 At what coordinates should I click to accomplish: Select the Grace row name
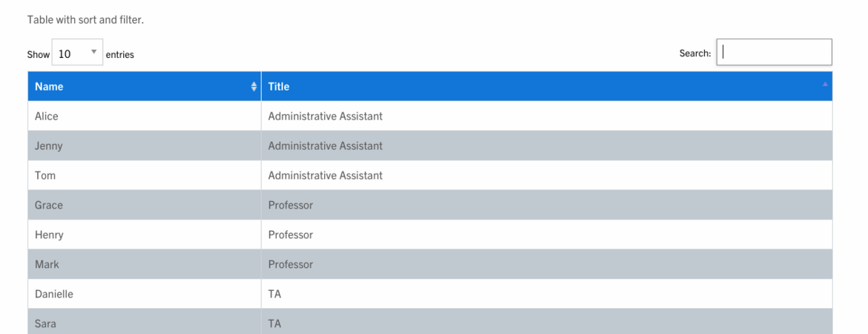[x=49, y=206]
